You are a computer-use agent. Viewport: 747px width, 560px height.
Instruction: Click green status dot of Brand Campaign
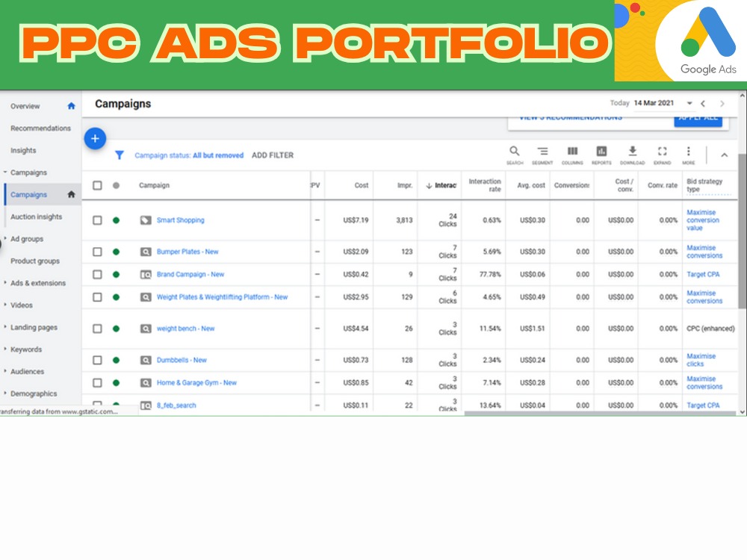tap(116, 274)
